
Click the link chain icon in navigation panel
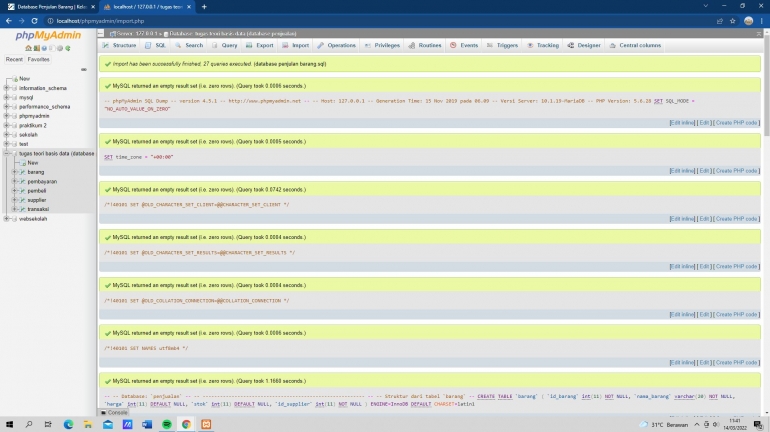coord(84,69)
